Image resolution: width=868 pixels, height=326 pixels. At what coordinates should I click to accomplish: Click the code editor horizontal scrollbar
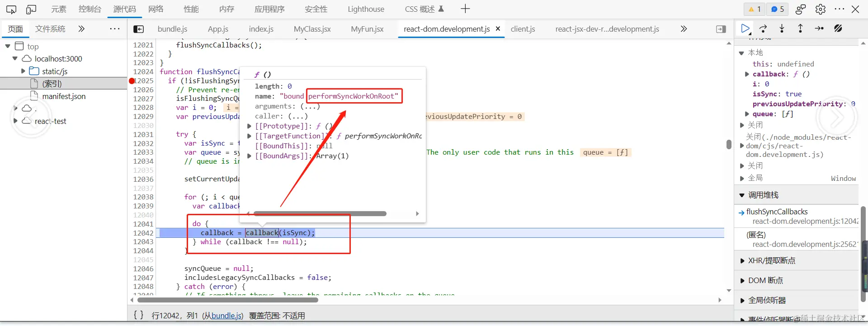(x=228, y=300)
